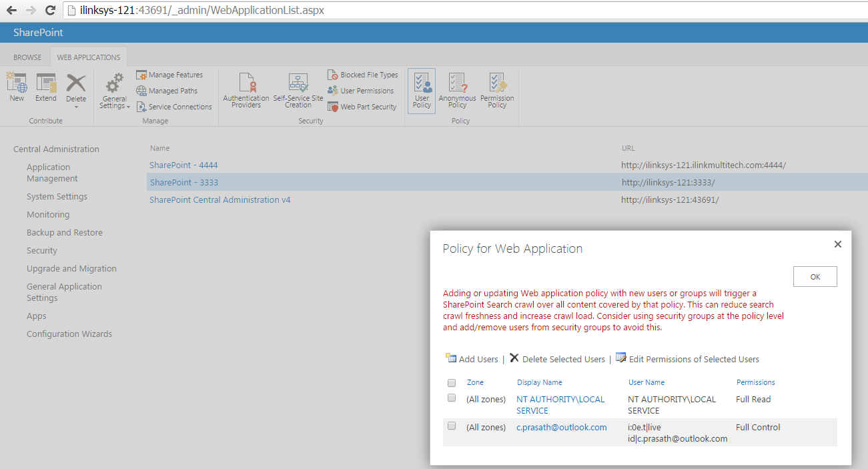Click the New web application icon
This screenshot has width=868, height=469.
pyautogui.click(x=17, y=83)
